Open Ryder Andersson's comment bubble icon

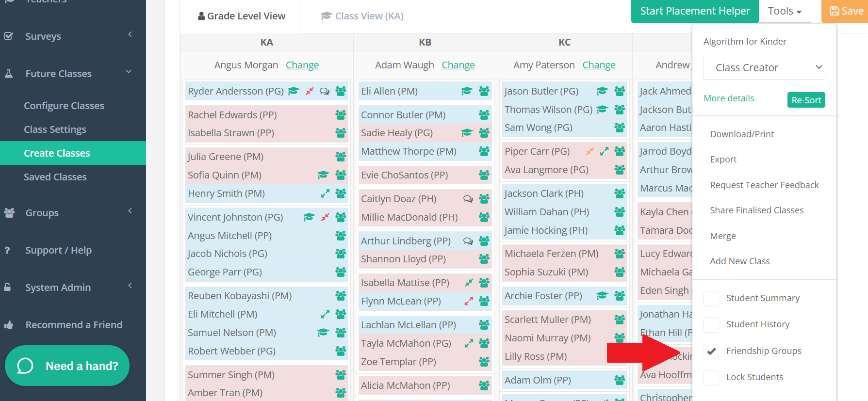(x=325, y=91)
